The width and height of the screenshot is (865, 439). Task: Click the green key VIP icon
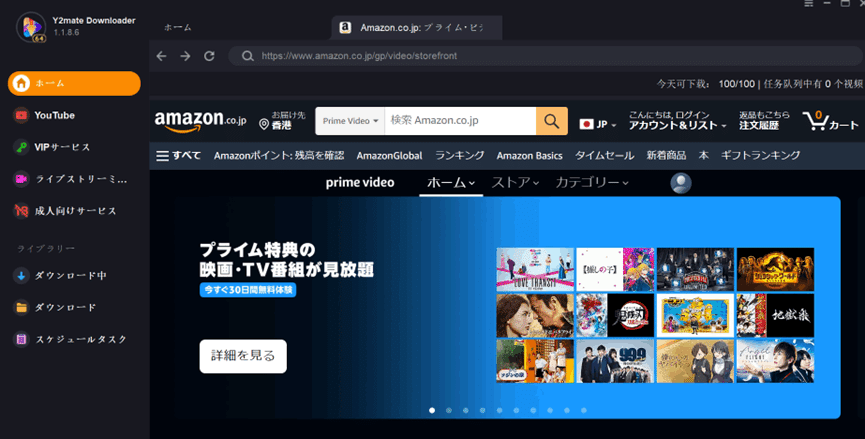pyautogui.click(x=21, y=147)
